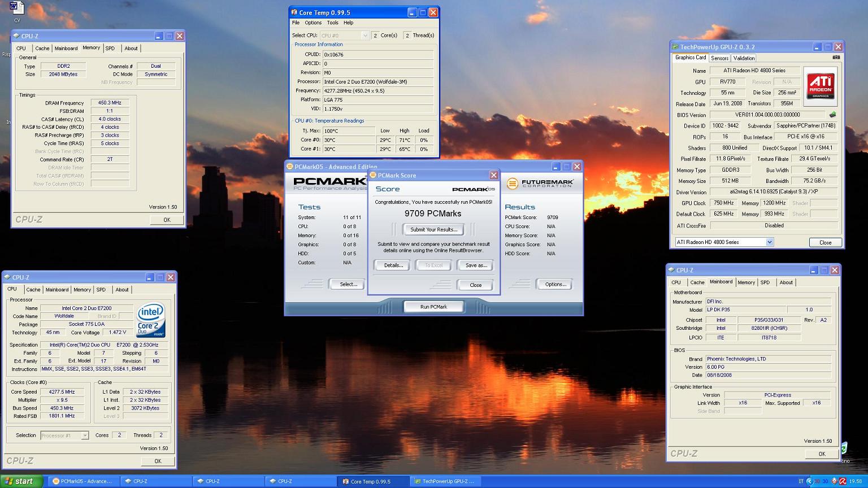Click the DRAM Frequency 450.3 MHz field
Viewport: 868px width, 488px height.
pos(110,103)
